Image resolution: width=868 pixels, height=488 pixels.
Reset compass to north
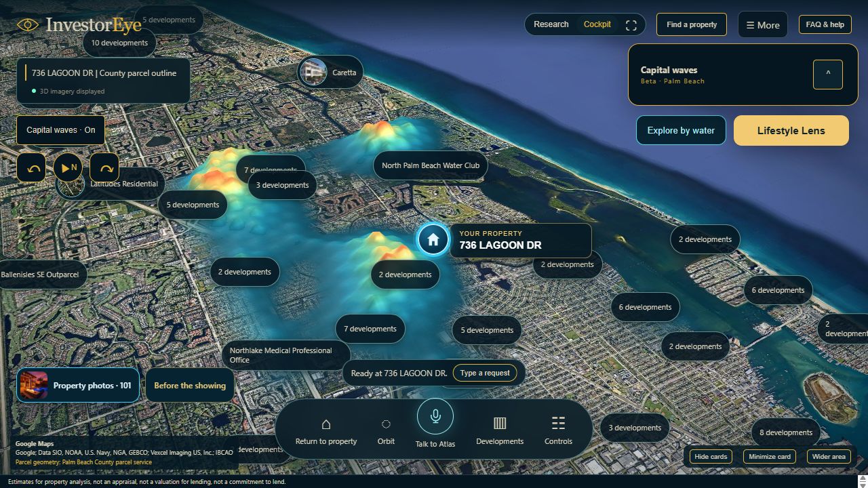[68, 167]
